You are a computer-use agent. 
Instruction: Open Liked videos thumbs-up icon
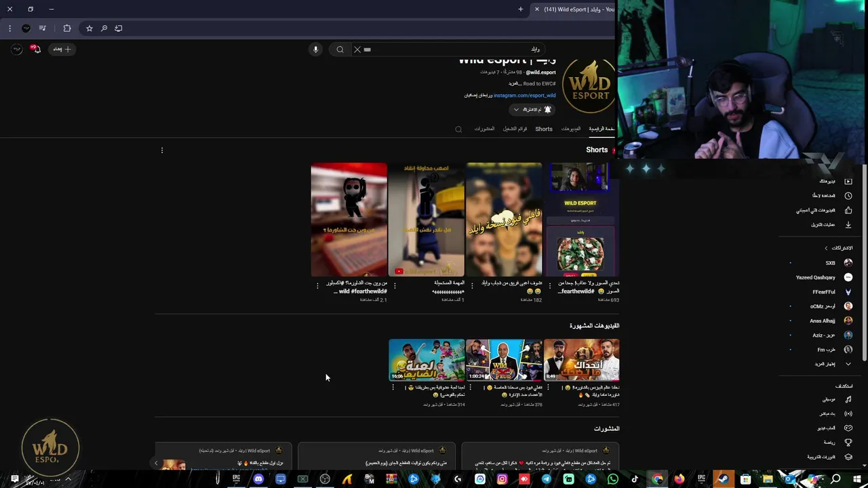(x=848, y=211)
